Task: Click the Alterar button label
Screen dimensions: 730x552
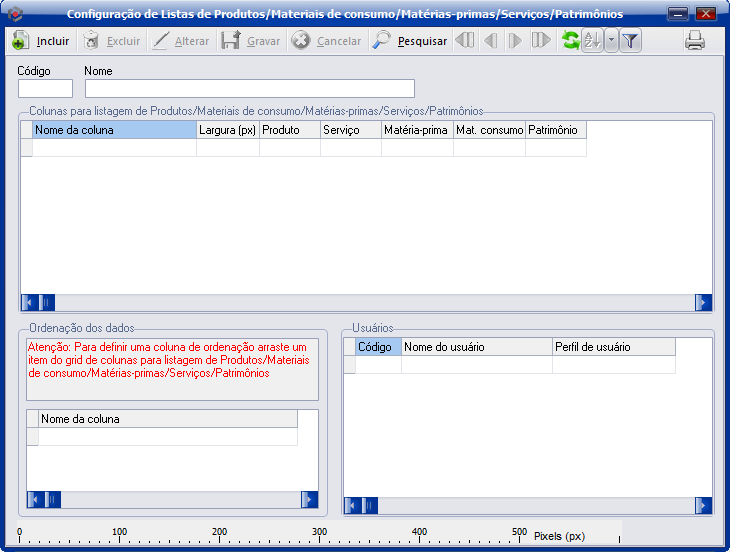Action: pos(192,41)
